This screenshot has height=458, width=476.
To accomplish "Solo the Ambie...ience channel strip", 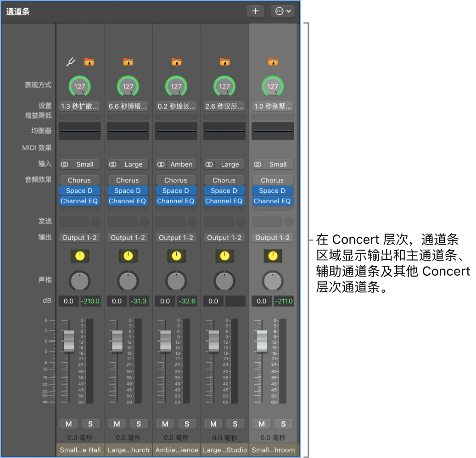I will (187, 424).
